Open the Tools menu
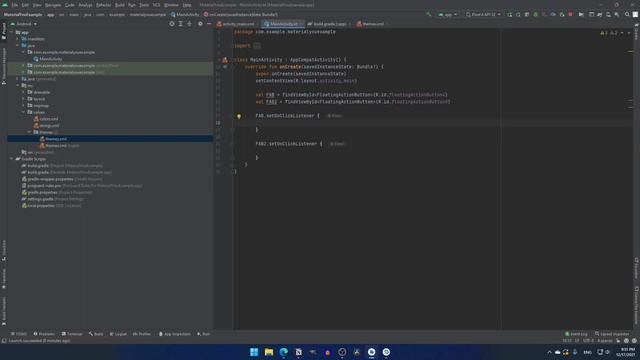Image resolution: width=640 pixels, height=360 pixels. tap(144, 5)
